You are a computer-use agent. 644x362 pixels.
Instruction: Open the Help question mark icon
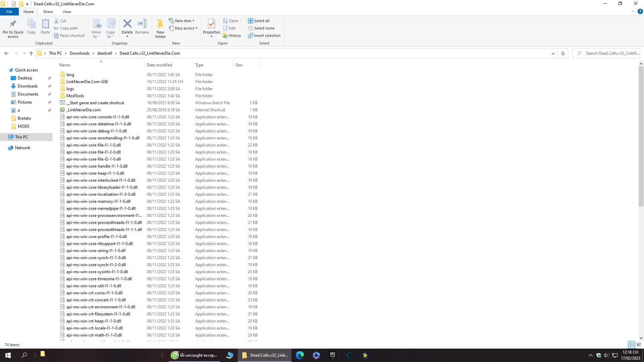point(640,11)
